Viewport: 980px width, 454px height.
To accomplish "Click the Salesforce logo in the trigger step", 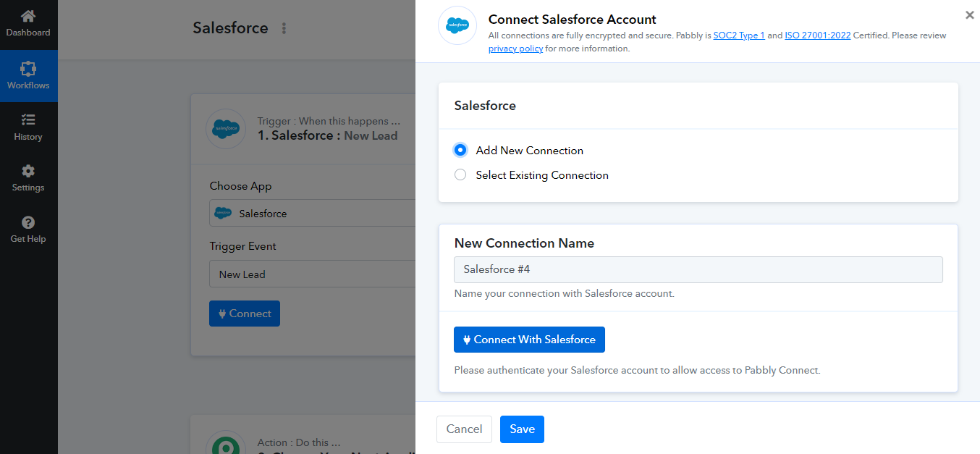I will pyautogui.click(x=226, y=129).
